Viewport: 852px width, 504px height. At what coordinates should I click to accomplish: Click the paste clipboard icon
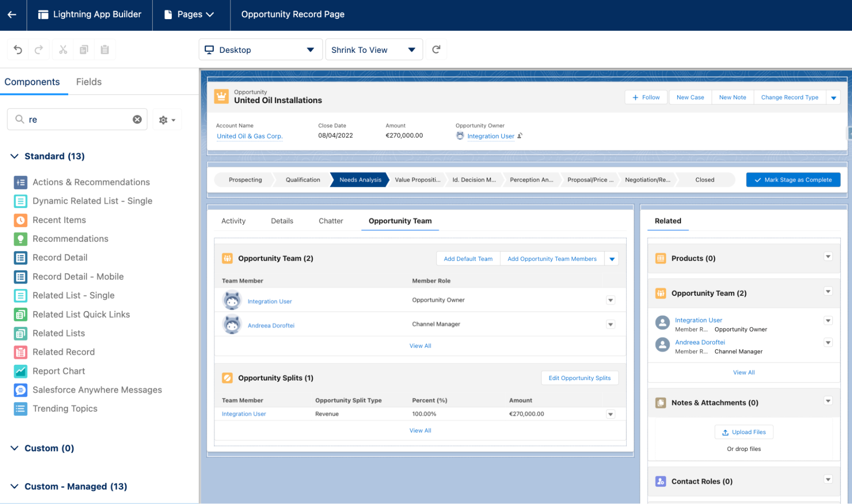tap(105, 50)
